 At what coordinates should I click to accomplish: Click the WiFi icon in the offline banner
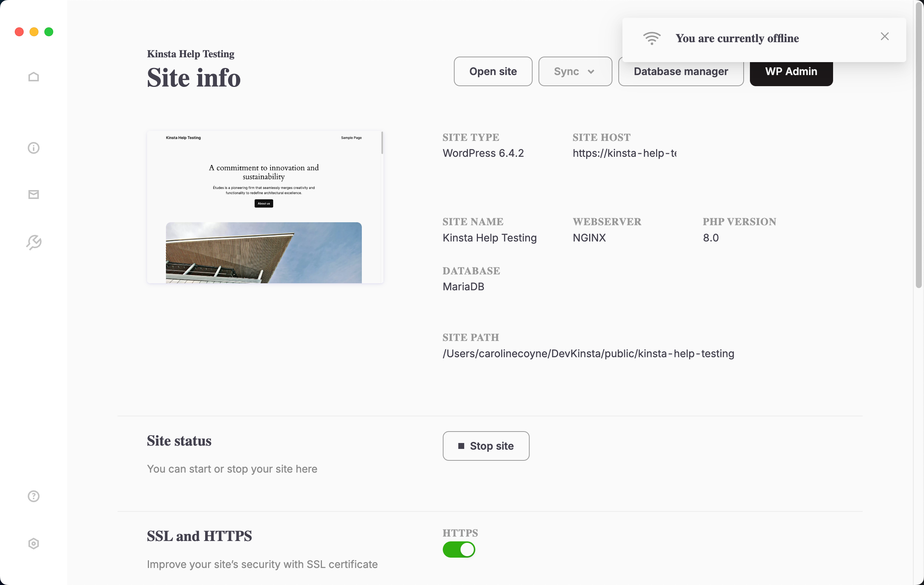click(652, 38)
